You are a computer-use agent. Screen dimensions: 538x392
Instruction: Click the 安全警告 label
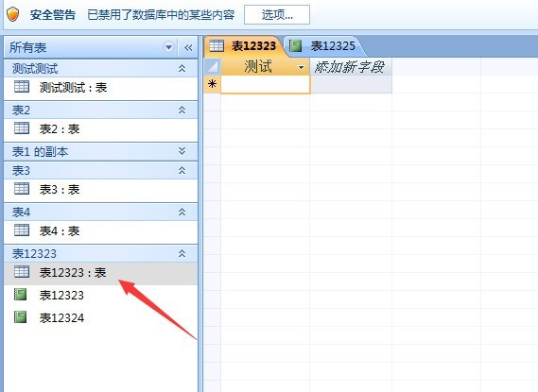coord(53,15)
